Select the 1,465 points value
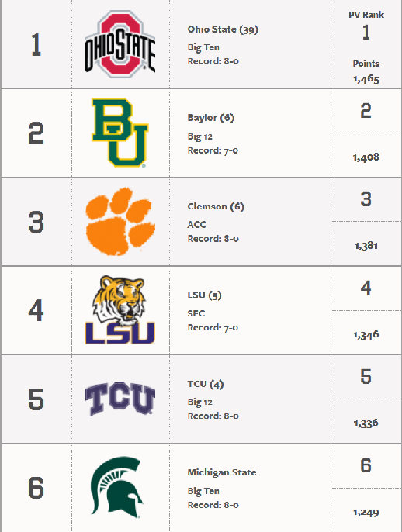The image size is (402, 532). click(366, 79)
